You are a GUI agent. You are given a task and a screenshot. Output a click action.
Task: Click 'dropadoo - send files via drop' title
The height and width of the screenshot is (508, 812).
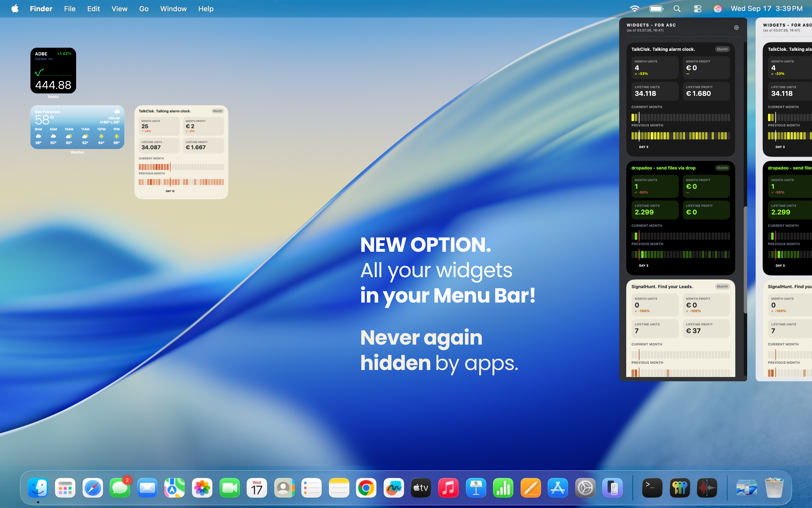[663, 168]
